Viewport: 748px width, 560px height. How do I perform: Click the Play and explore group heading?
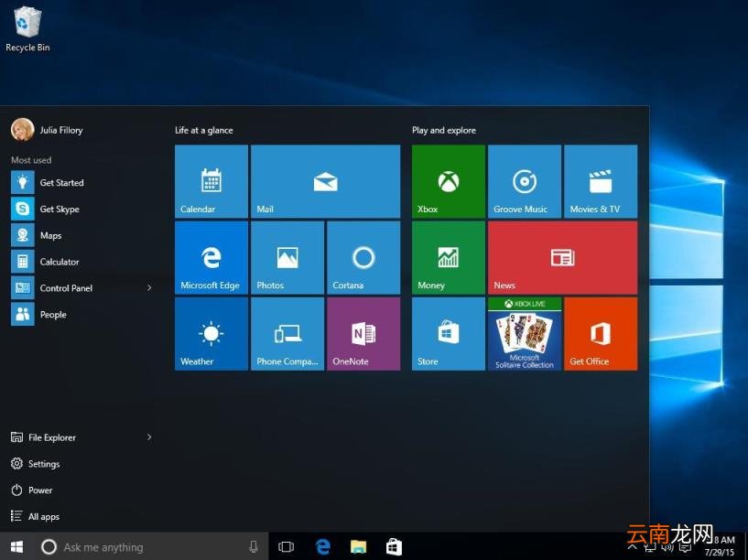[444, 130]
